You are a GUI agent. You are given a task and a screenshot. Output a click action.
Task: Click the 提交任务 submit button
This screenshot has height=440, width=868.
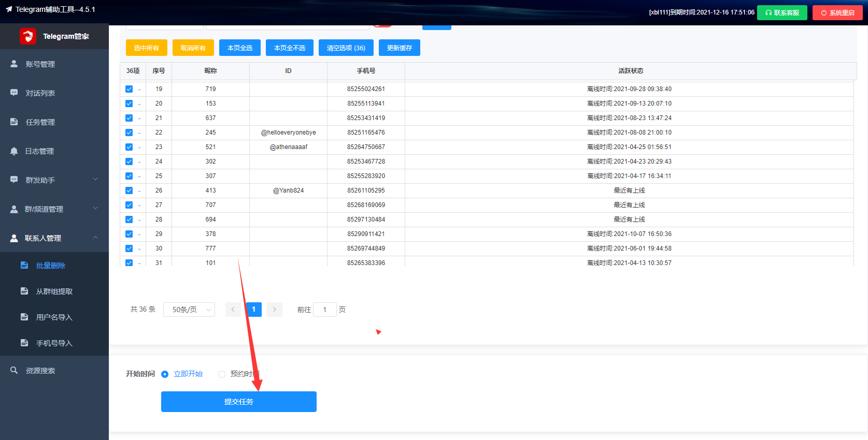point(239,402)
